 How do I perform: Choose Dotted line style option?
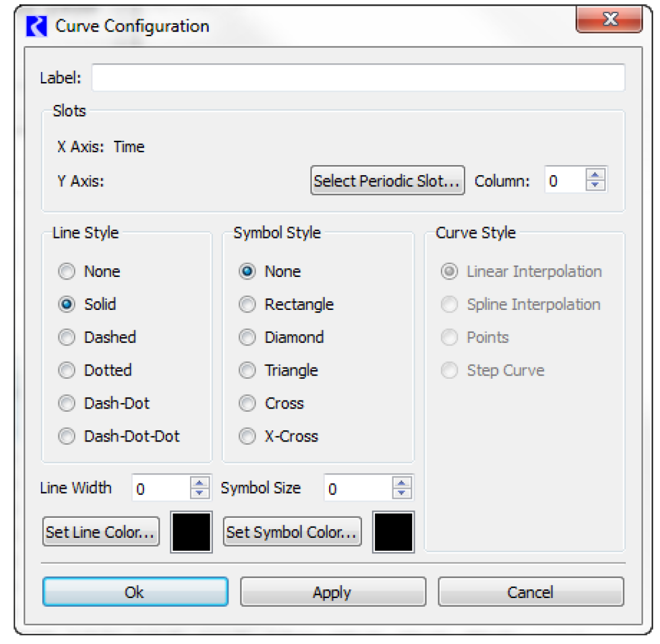coord(66,370)
